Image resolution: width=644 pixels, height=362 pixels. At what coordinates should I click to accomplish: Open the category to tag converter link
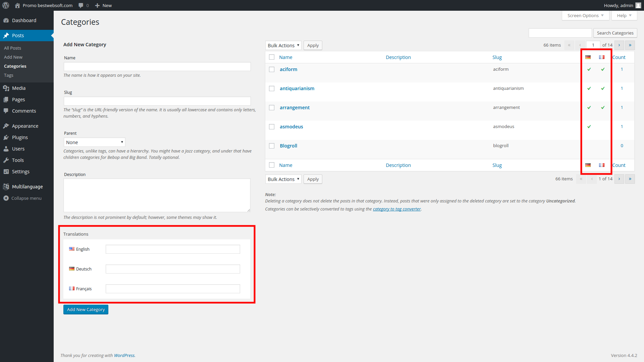(397, 209)
